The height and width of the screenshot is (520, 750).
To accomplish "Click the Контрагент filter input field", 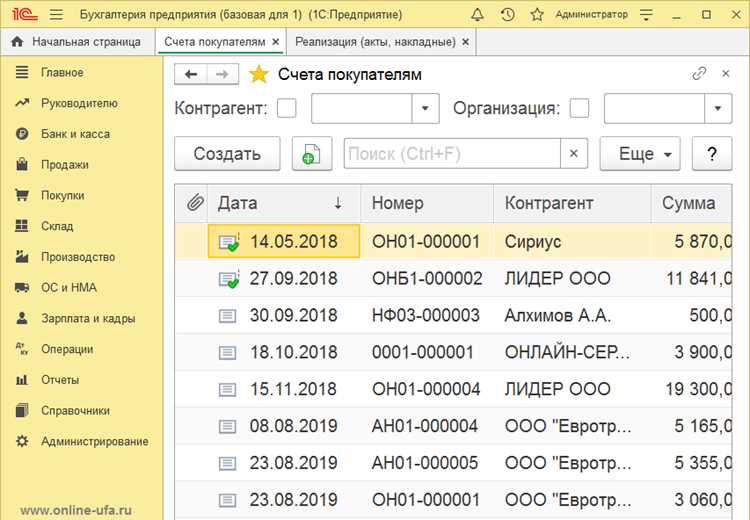I will tap(362, 109).
